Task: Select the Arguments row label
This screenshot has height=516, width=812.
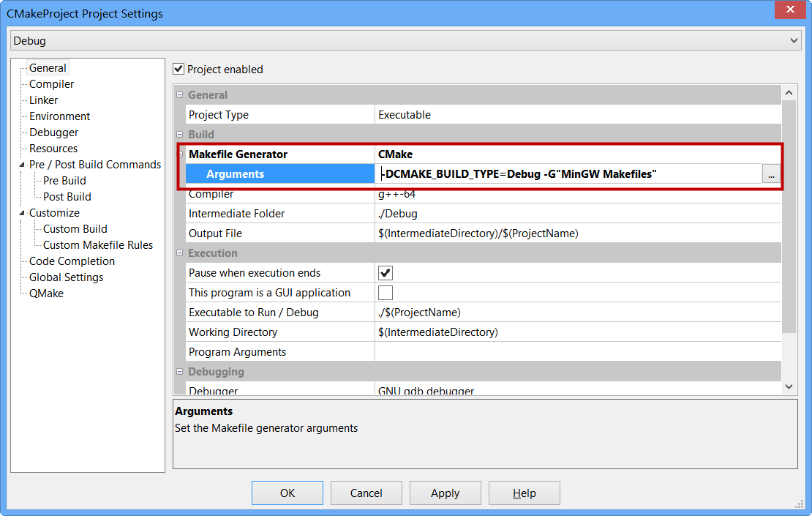Action: pyautogui.click(x=235, y=174)
